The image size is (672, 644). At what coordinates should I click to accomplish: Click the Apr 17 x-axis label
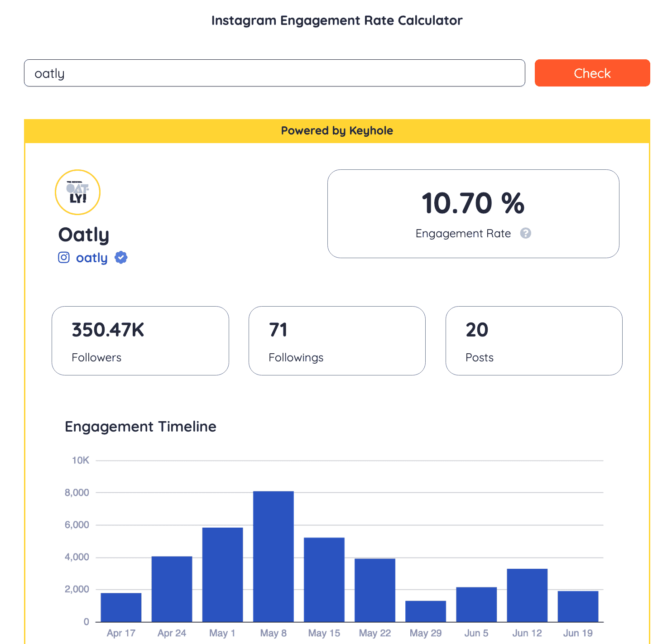click(x=121, y=633)
